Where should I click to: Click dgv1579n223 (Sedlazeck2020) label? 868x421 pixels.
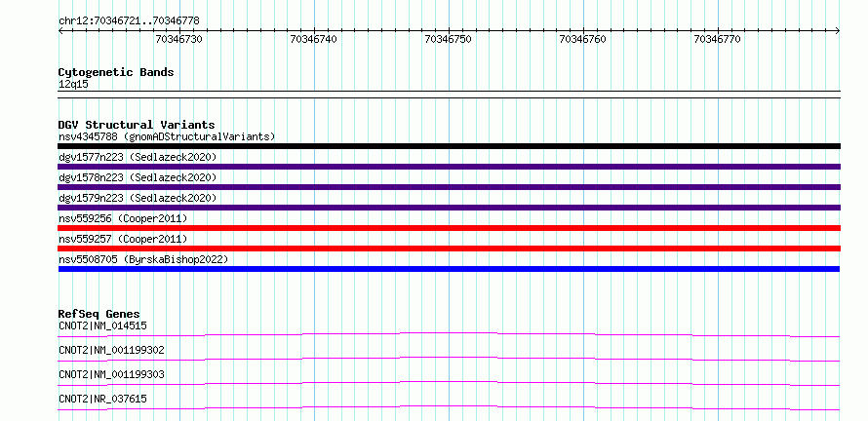[x=138, y=198]
